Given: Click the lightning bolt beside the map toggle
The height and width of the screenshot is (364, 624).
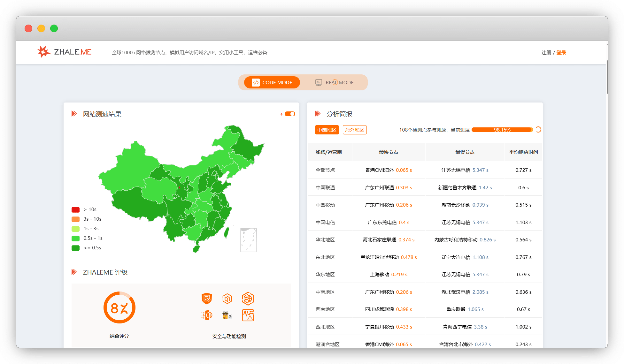Looking at the screenshot, I should pyautogui.click(x=281, y=114).
